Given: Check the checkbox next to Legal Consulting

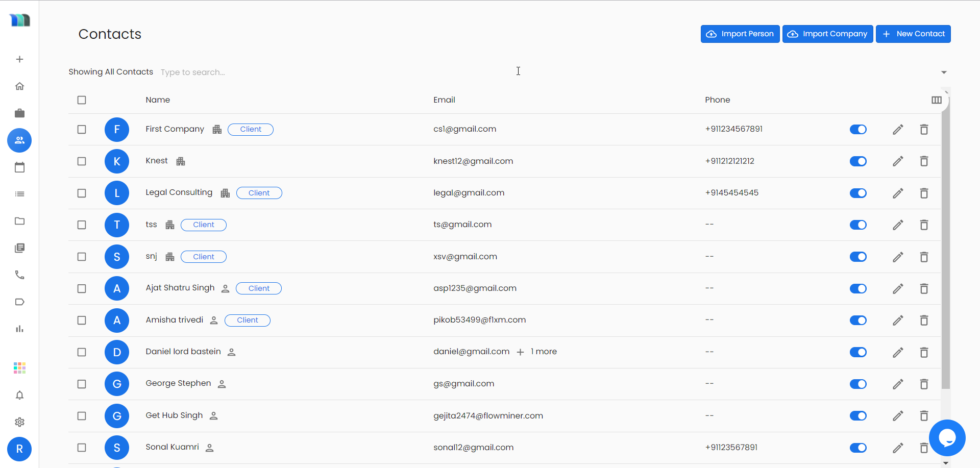Looking at the screenshot, I should (x=82, y=193).
